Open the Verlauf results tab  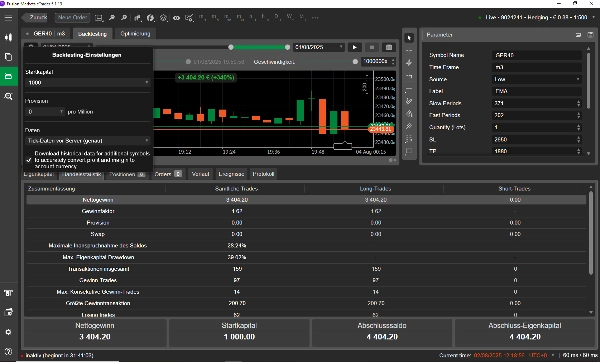coord(200,174)
